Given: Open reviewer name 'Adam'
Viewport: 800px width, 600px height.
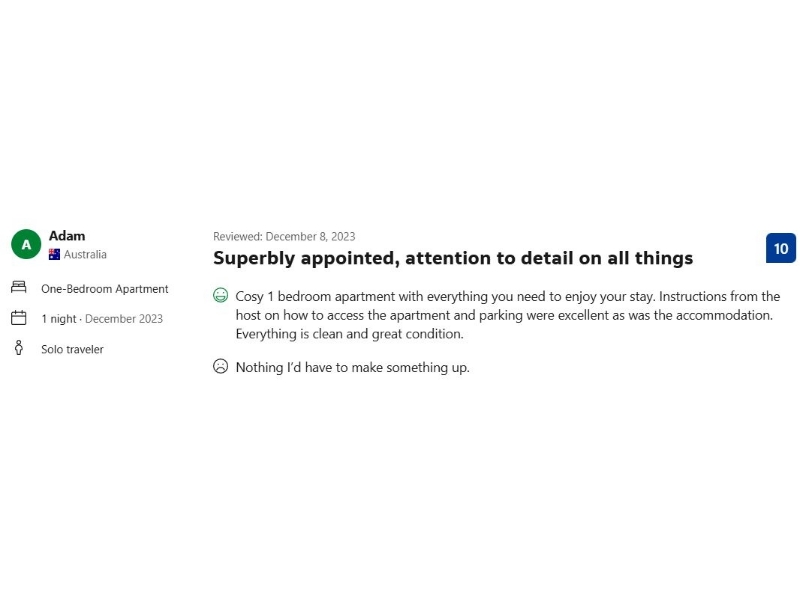Looking at the screenshot, I should coord(67,236).
